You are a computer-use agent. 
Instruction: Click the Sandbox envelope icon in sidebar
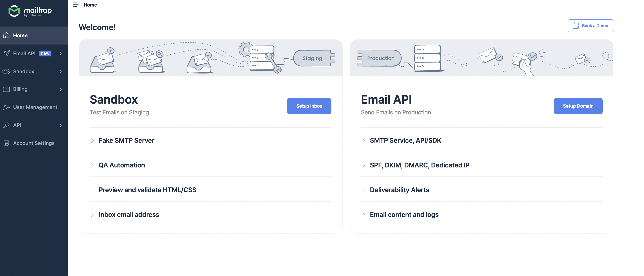[x=7, y=71]
